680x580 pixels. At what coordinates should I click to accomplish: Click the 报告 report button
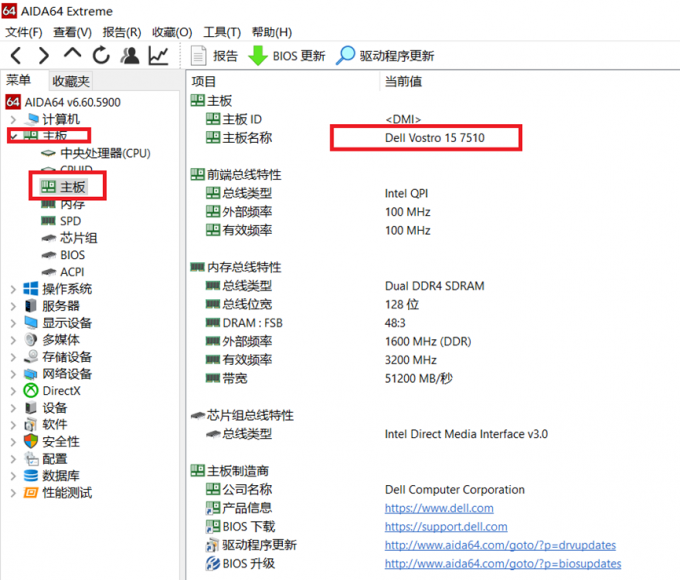tap(215, 56)
